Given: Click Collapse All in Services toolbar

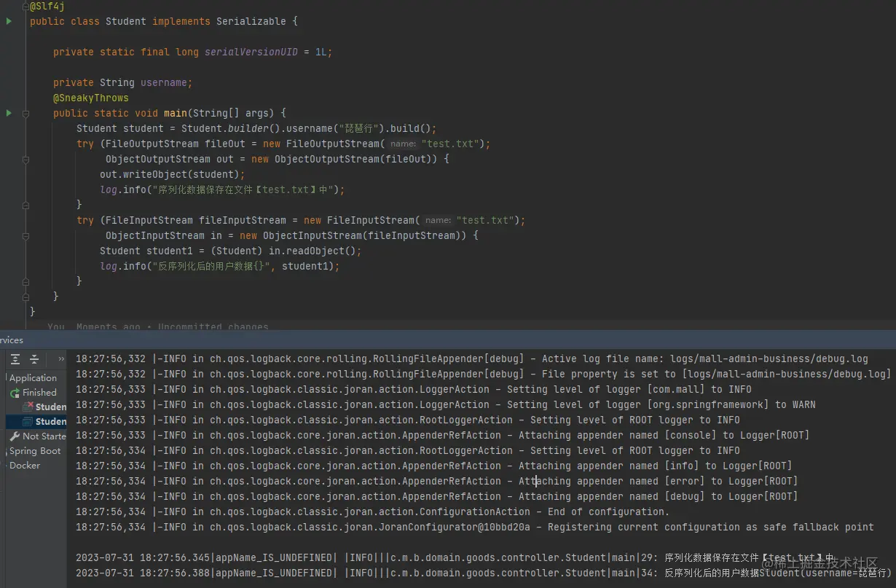Looking at the screenshot, I should click(34, 359).
